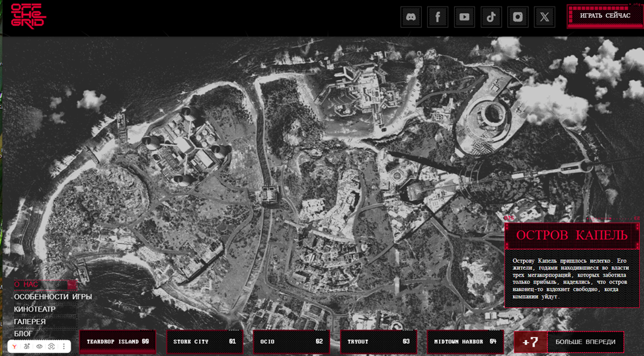644x356 pixels.
Task: Select the OCIO 02 location tab
Action: [292, 341]
